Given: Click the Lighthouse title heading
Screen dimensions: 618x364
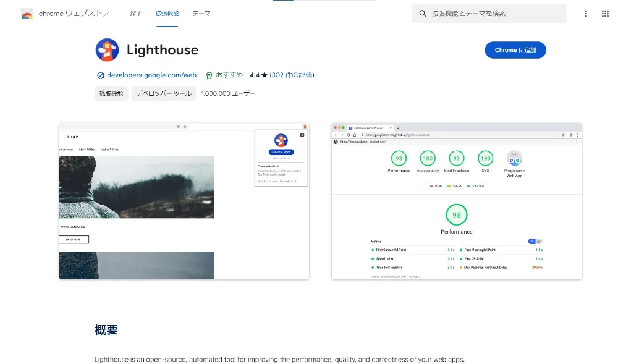Looking at the screenshot, I should tap(163, 50).
